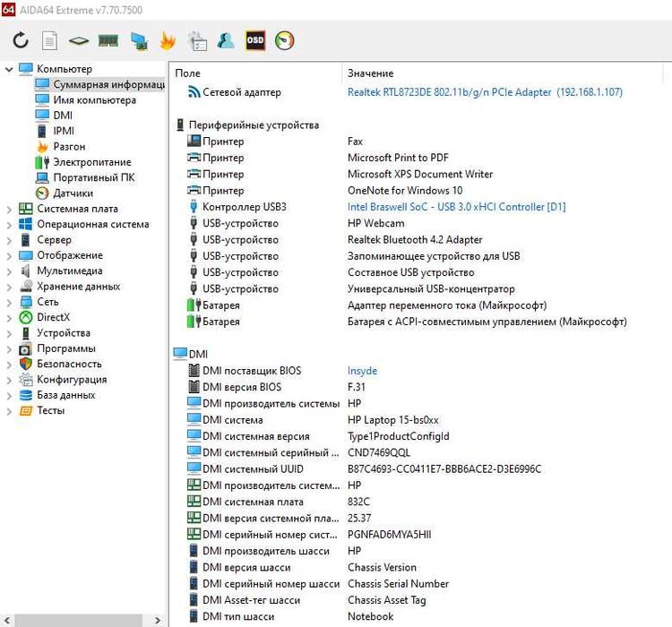The width and height of the screenshot is (672, 627).
Task: Open the Intel Braswell SoC USB 3.0 link
Action: click(456, 207)
